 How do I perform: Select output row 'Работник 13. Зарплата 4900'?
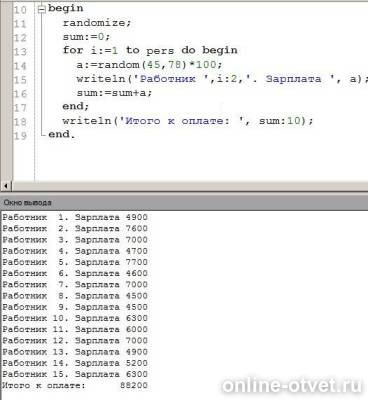point(75,352)
